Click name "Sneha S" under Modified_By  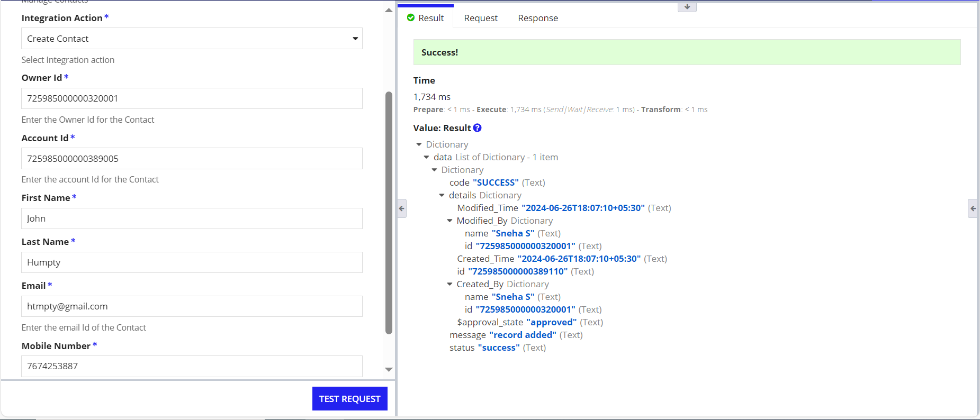(513, 233)
